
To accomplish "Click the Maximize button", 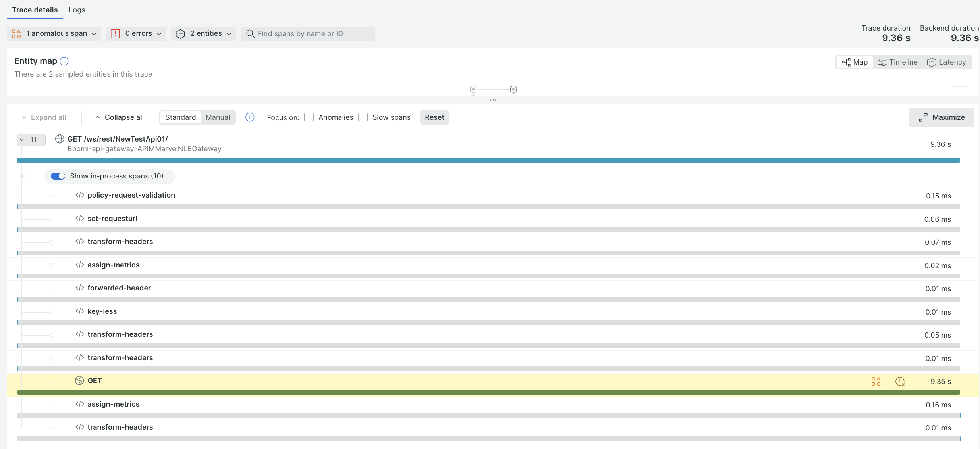I will (941, 117).
